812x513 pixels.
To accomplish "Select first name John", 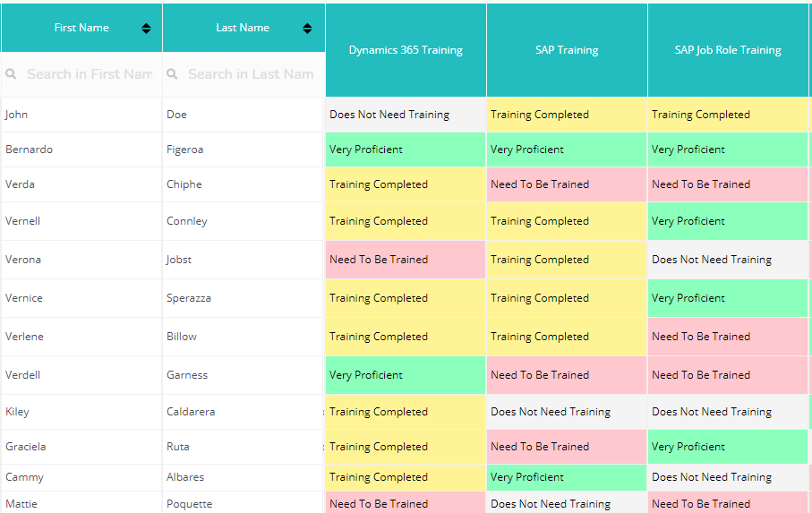I will (17, 115).
